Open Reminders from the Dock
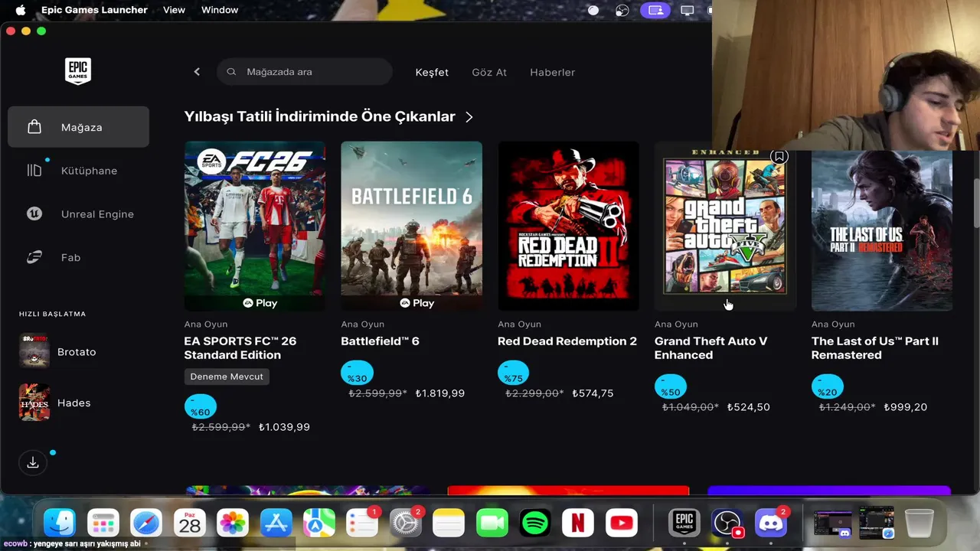Image resolution: width=980 pixels, height=551 pixels. click(x=362, y=523)
